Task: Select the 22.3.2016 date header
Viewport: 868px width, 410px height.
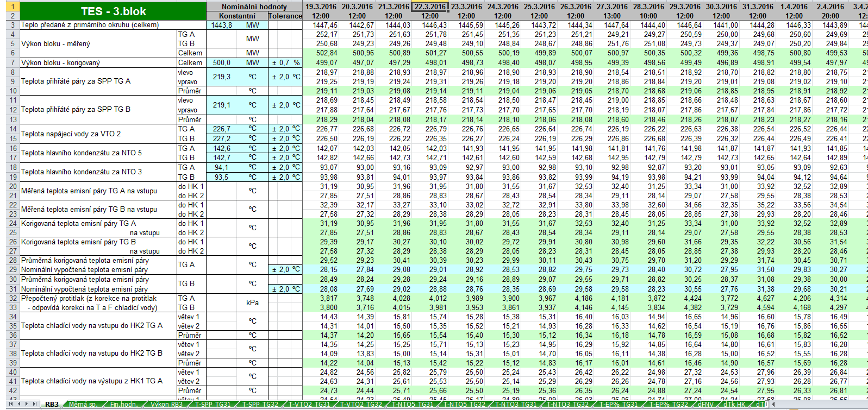Action: click(430, 7)
